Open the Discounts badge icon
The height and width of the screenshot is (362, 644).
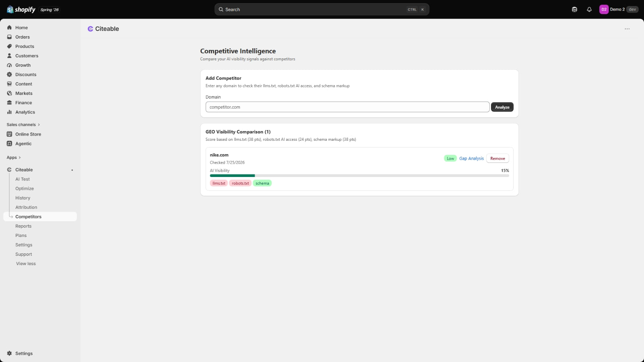coord(9,74)
